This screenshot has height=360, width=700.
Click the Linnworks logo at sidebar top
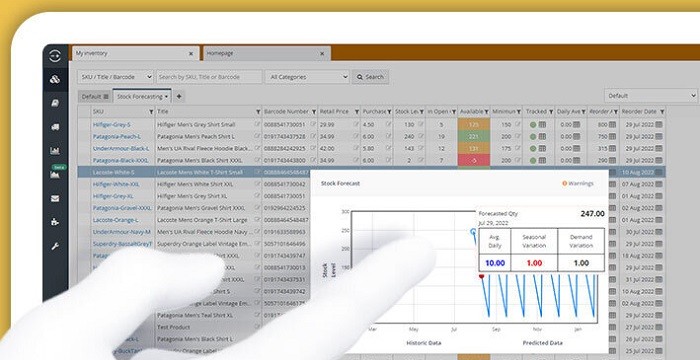click(55, 56)
